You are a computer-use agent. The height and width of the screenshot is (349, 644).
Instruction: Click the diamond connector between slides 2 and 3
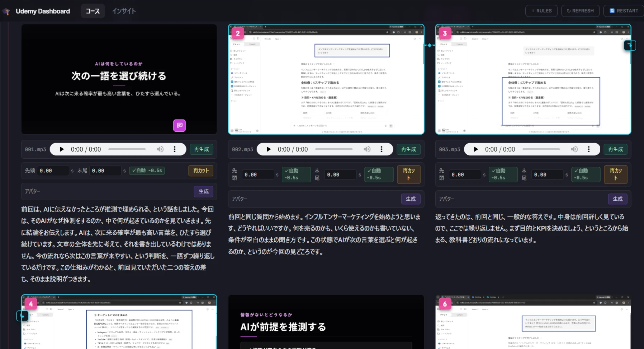tap(430, 45)
